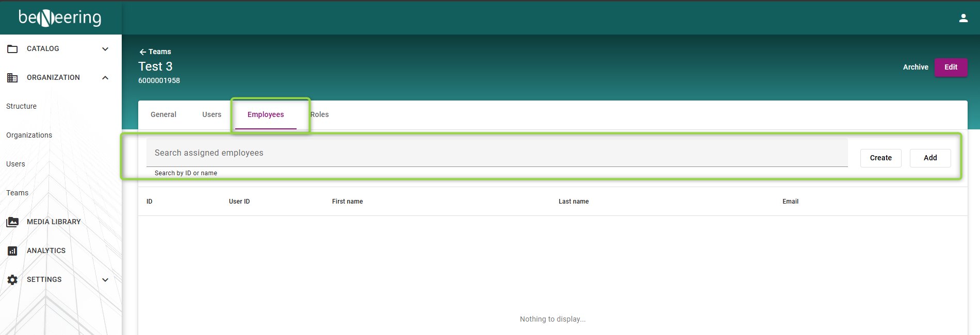Screen dimensions: 980x335
Task: Click the Test 3 team title
Action: coord(155,66)
